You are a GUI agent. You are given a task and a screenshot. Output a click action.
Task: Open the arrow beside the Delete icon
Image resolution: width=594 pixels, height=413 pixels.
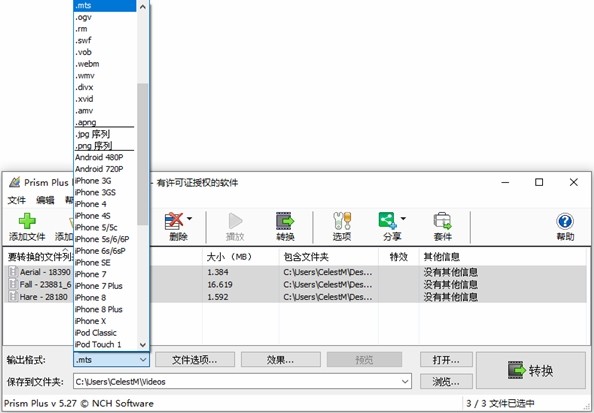[x=189, y=219]
